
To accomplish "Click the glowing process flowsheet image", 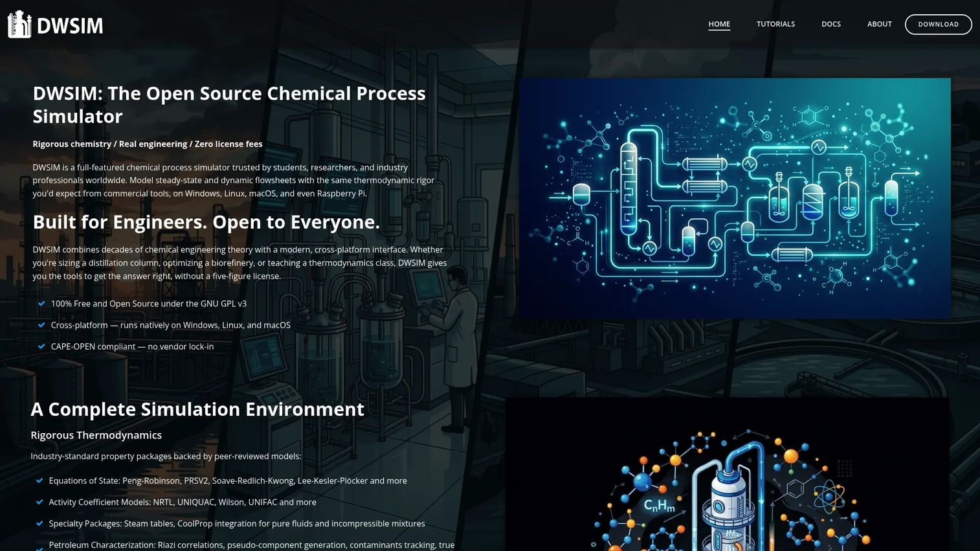I will point(735,198).
